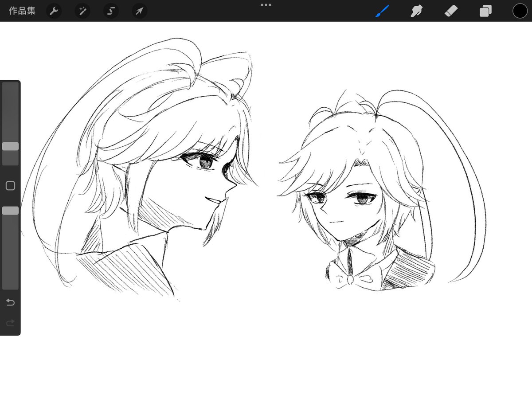The width and height of the screenshot is (532, 399).
Task: Open the 作品集 gallery
Action: (x=22, y=11)
